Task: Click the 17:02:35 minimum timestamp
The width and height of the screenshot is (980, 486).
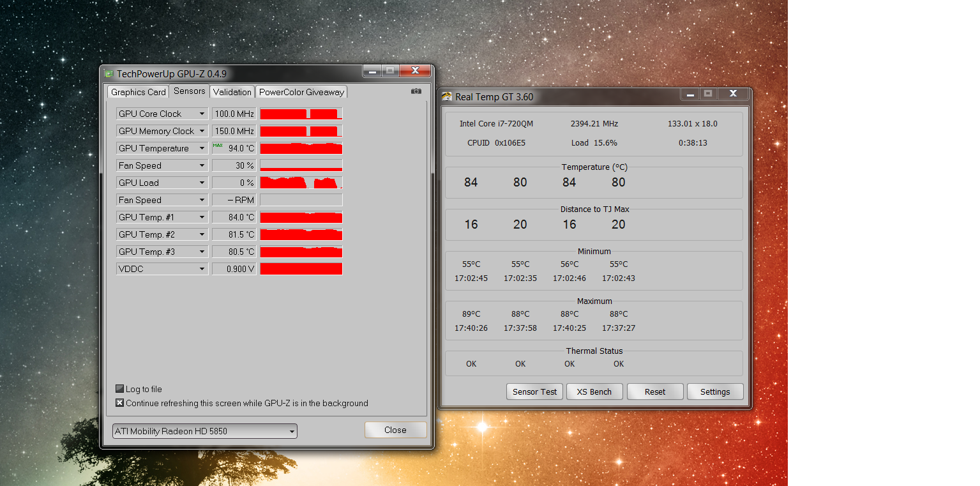Action: pyautogui.click(x=520, y=278)
